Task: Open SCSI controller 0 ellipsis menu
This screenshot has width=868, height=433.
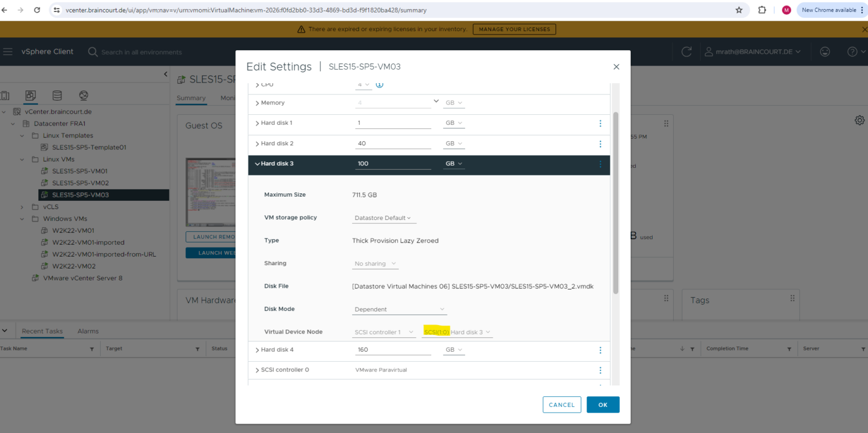Action: click(600, 370)
